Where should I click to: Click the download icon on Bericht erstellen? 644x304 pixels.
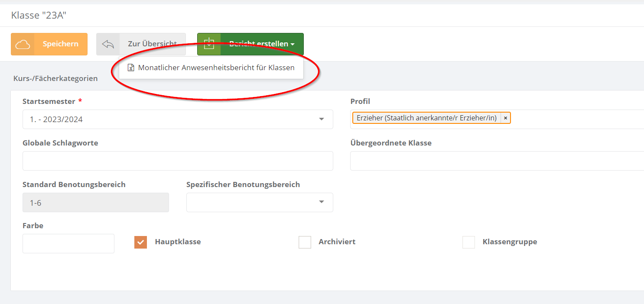209,44
